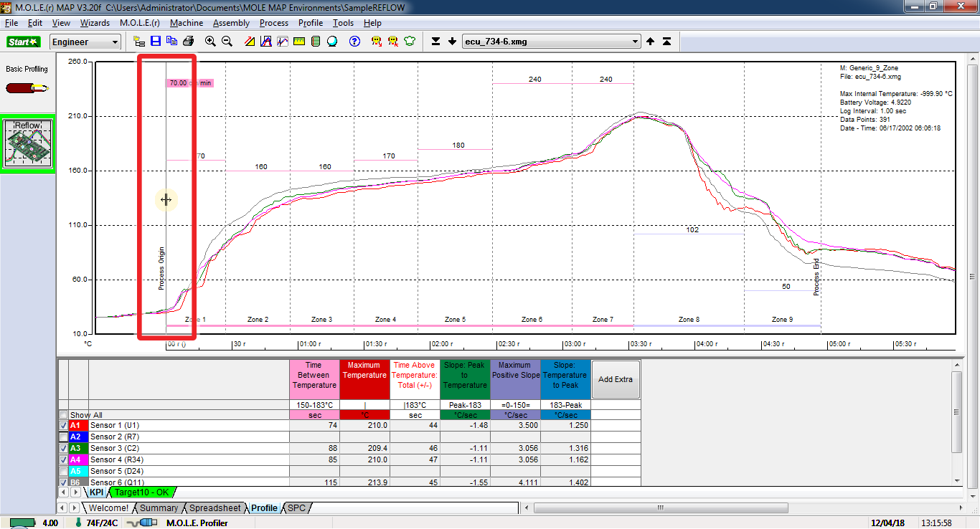Click the first yellow wizard face icon
Screen dimensions: 980x529
coord(377,42)
